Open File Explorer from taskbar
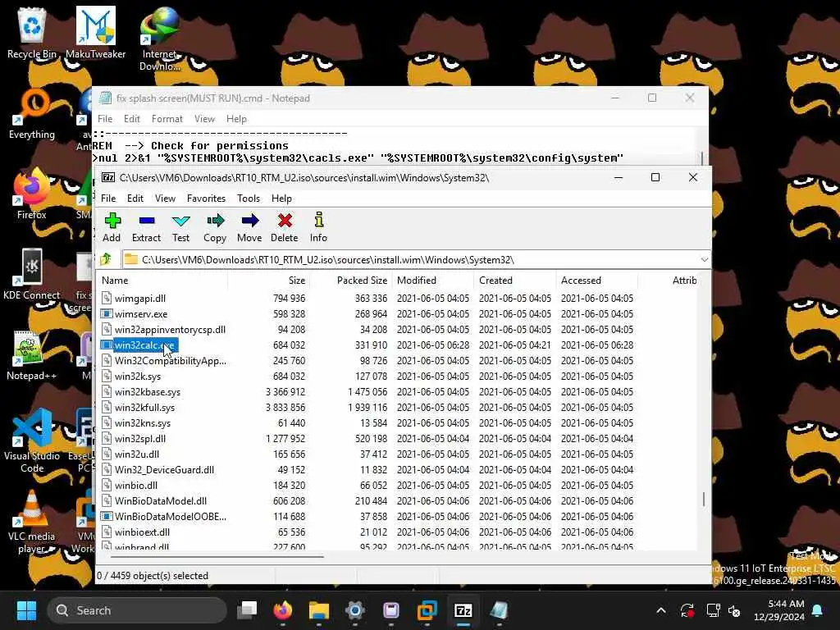The width and height of the screenshot is (840, 630). point(319,610)
